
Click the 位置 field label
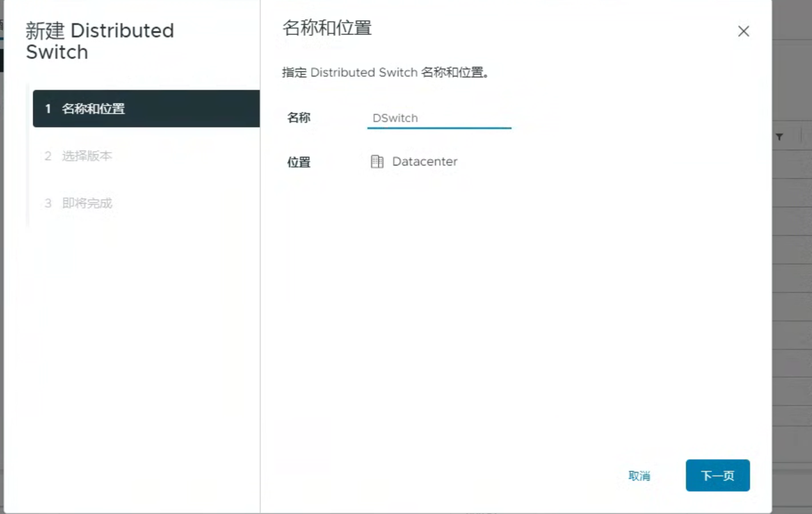coord(299,162)
